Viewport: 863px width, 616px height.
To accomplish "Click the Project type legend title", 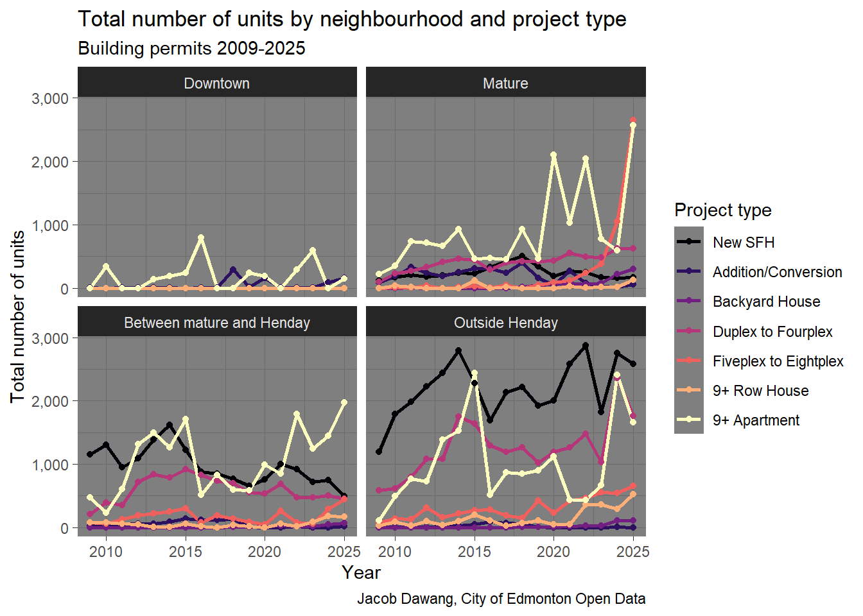I will tap(722, 210).
